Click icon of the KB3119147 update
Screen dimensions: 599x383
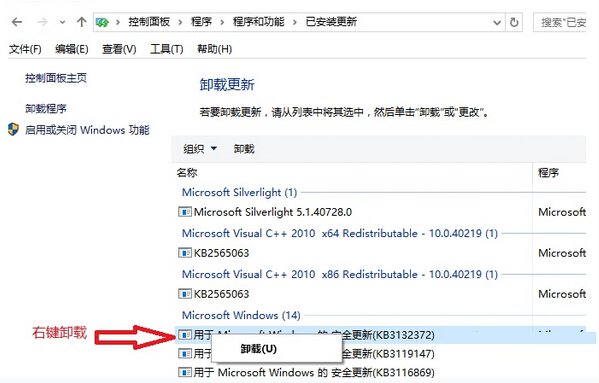point(185,354)
